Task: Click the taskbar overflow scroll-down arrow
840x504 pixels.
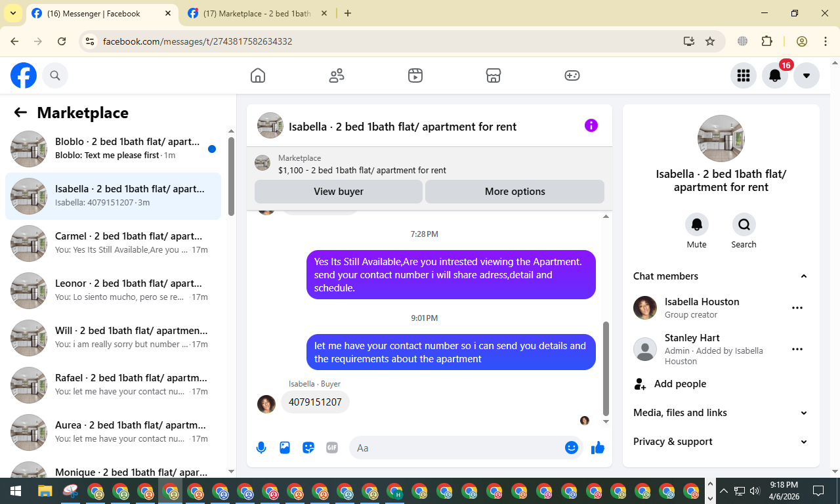Action: click(x=709, y=498)
